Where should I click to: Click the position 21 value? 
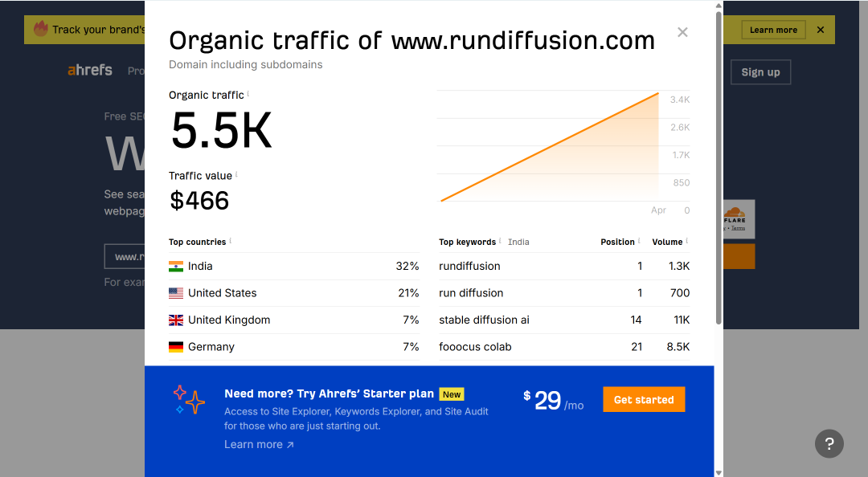click(x=637, y=347)
